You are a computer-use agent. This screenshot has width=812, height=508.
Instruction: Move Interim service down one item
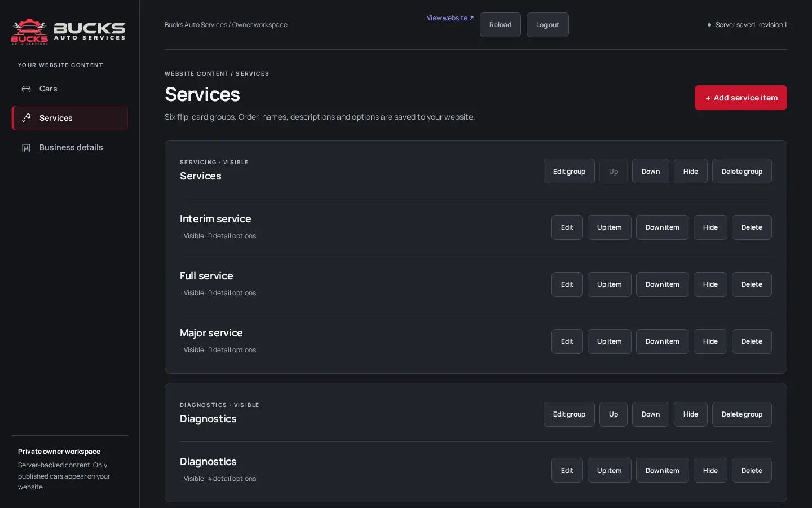[x=663, y=227]
